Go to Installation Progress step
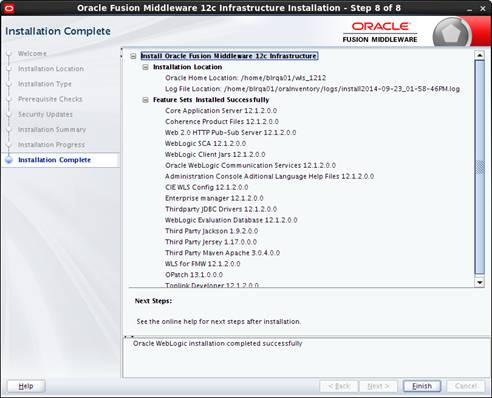The image size is (492, 398). 51,145
